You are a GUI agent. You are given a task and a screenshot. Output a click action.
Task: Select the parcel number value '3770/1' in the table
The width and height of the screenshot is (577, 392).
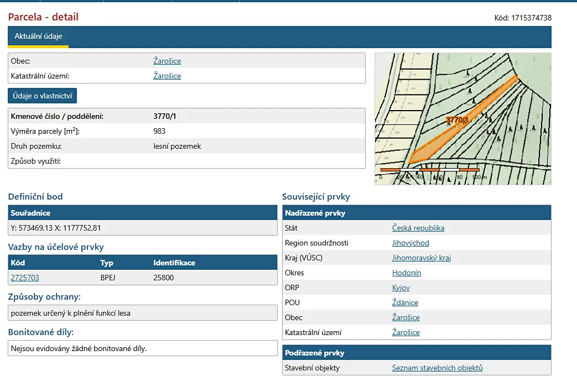[x=164, y=117]
